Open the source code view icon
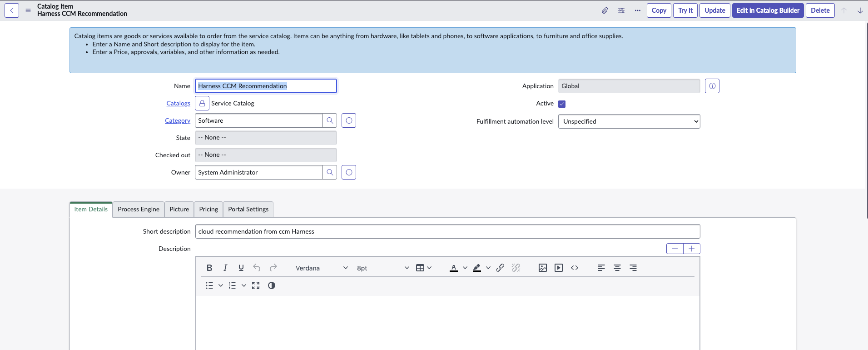 click(575, 268)
